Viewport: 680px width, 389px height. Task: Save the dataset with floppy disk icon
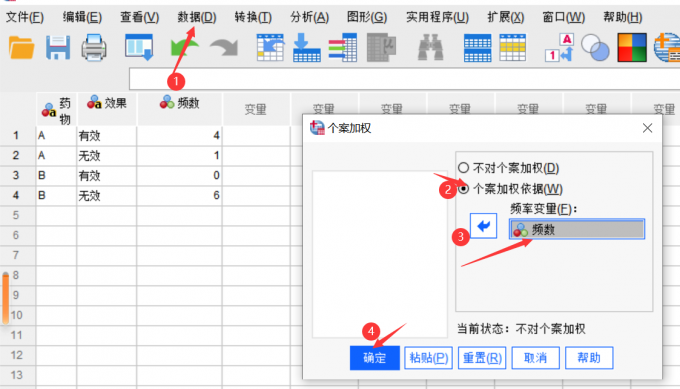click(x=58, y=48)
